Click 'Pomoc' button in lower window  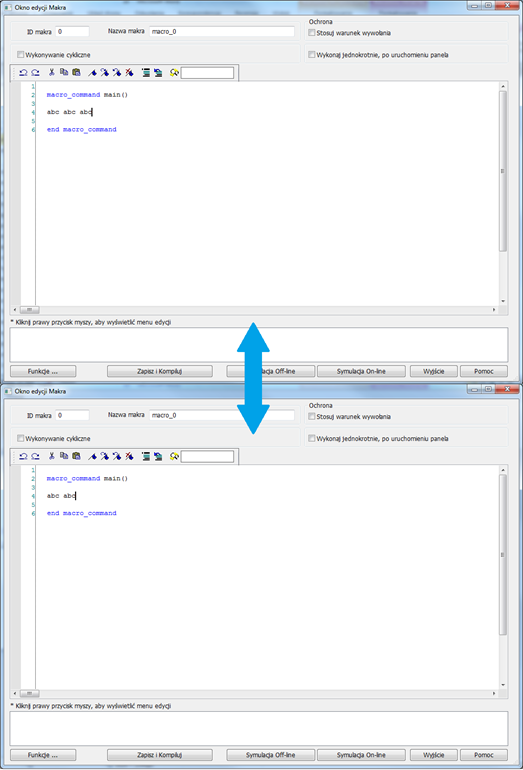coord(484,755)
